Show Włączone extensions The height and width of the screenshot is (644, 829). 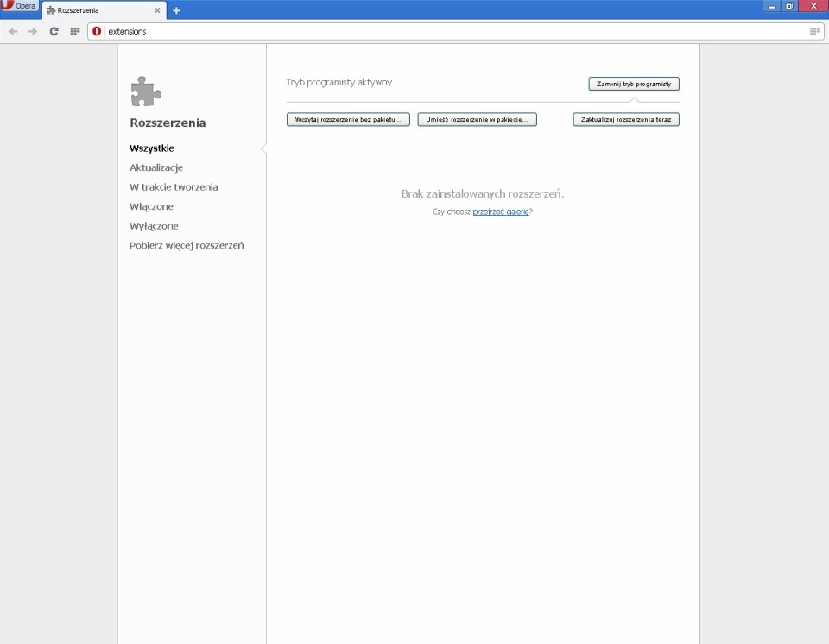(151, 206)
